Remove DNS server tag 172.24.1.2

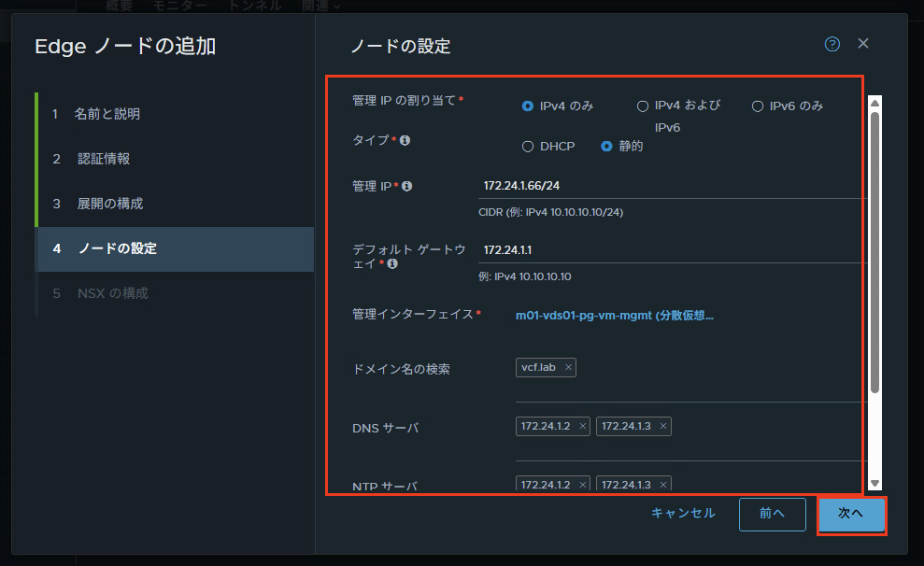point(583,427)
